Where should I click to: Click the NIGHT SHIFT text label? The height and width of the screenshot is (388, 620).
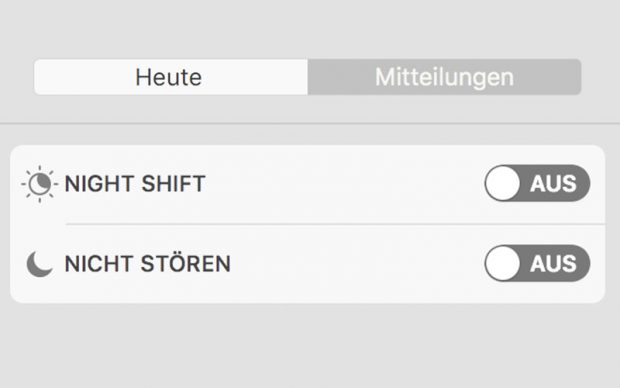pyautogui.click(x=135, y=184)
